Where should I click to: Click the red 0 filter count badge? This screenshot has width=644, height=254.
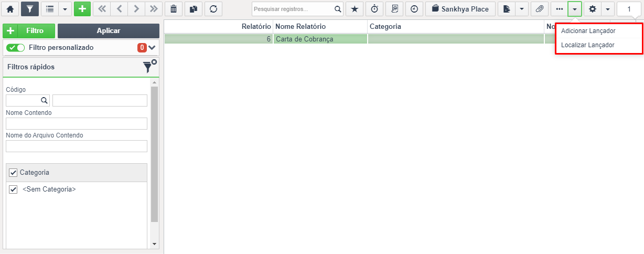click(142, 48)
